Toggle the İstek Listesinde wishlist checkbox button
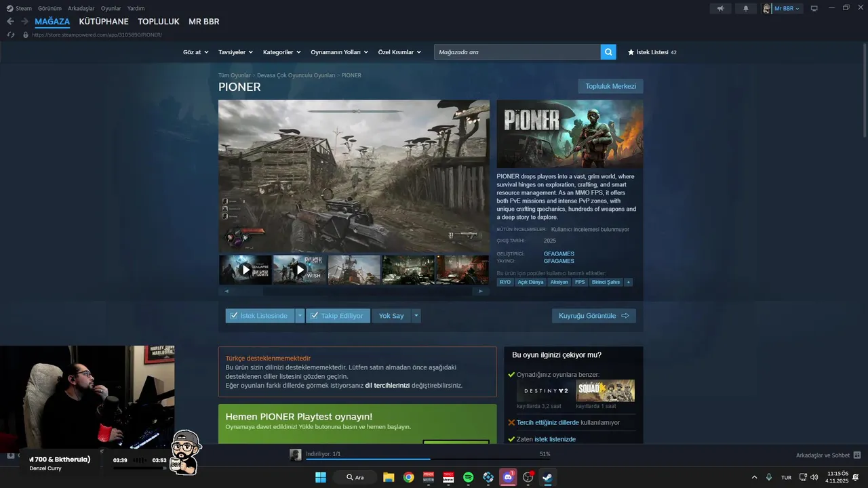This screenshot has width=868, height=488. pos(260,316)
